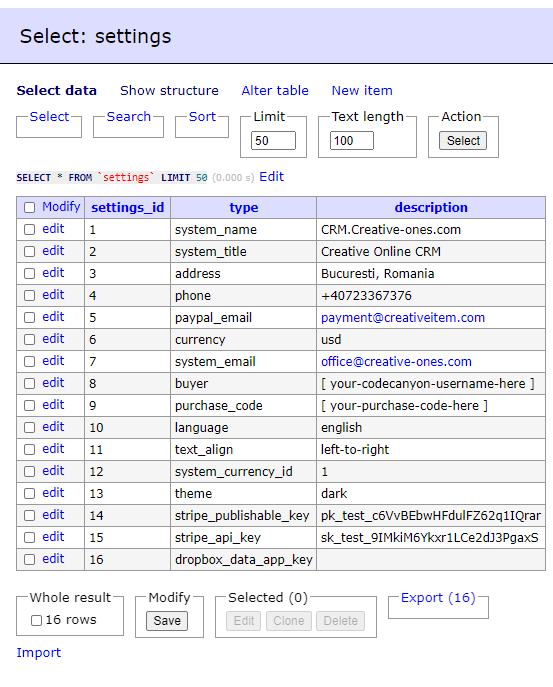Edit the SQL query via Edit link
553x687 pixels.
point(272,177)
